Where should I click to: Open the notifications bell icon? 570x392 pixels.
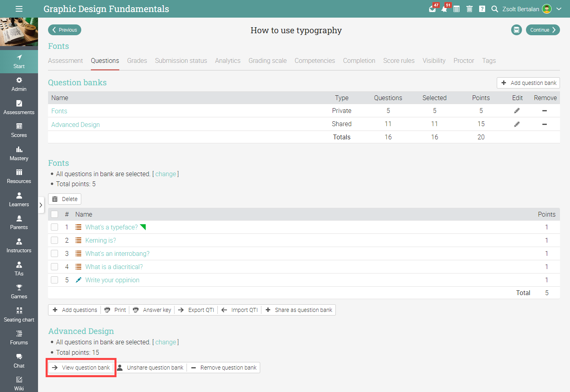[x=444, y=9]
